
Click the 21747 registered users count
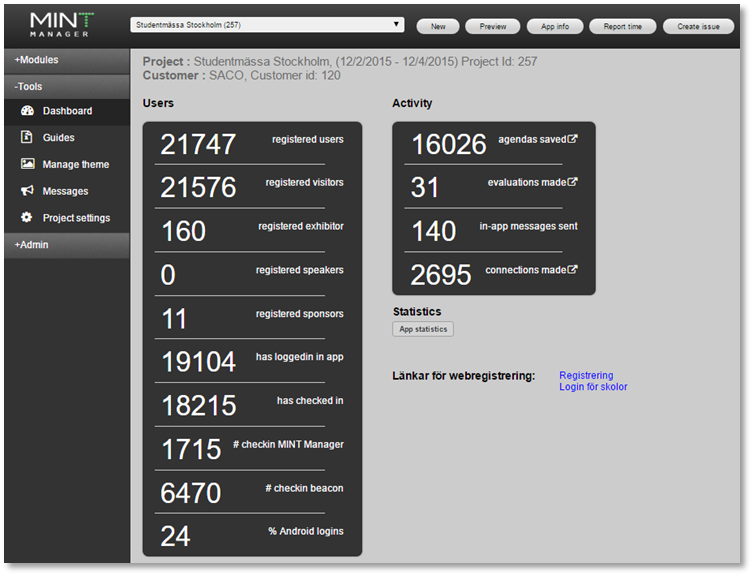point(198,144)
